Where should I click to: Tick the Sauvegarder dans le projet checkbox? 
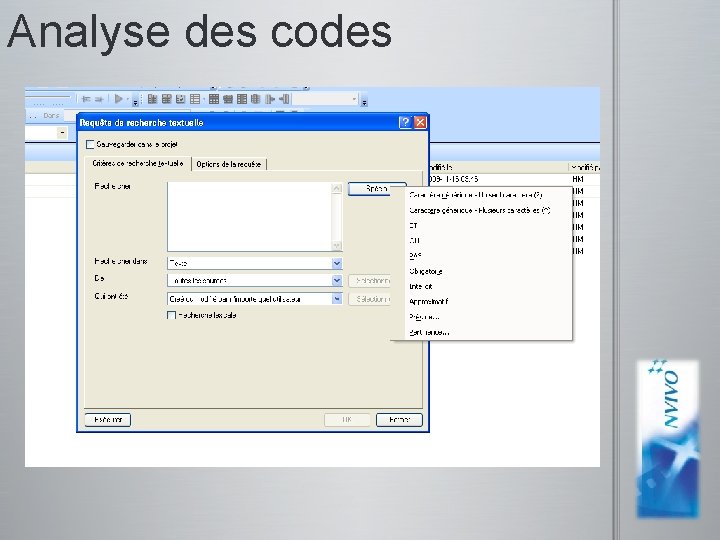click(x=90, y=144)
